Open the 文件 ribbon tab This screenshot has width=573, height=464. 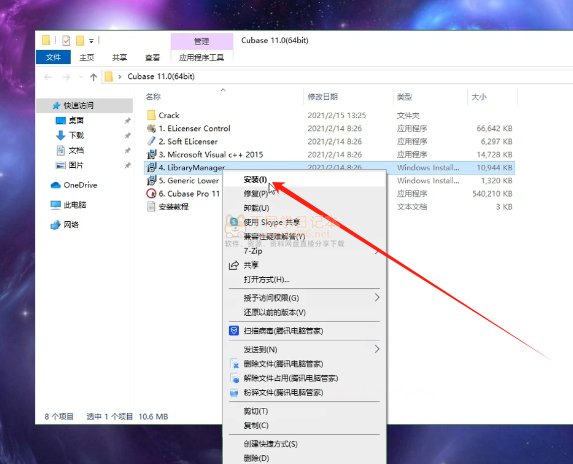click(x=53, y=57)
